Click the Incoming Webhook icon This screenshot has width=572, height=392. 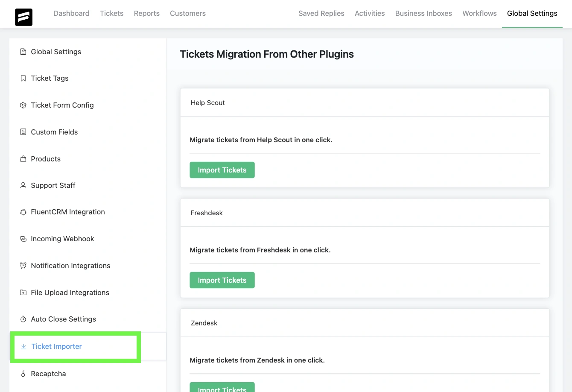click(x=23, y=239)
